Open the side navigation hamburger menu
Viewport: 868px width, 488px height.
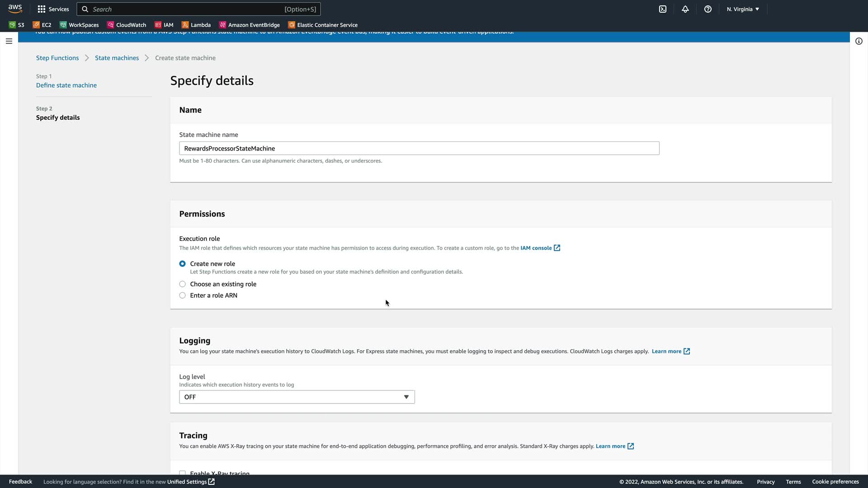[9, 41]
